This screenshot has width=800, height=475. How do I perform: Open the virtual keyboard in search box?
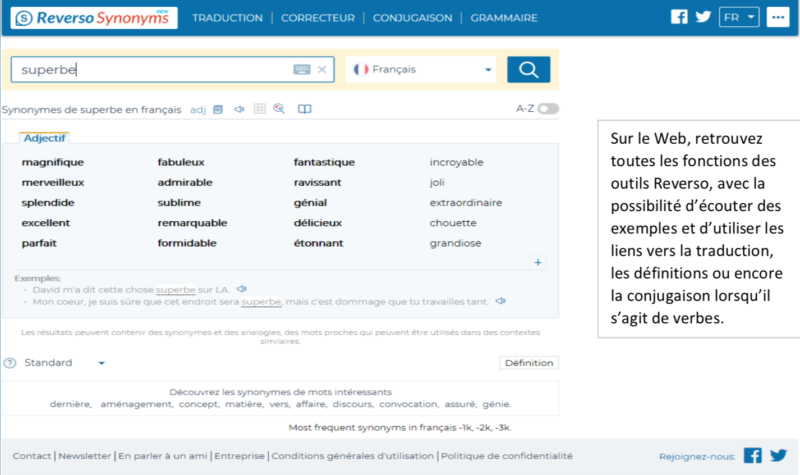(x=301, y=70)
